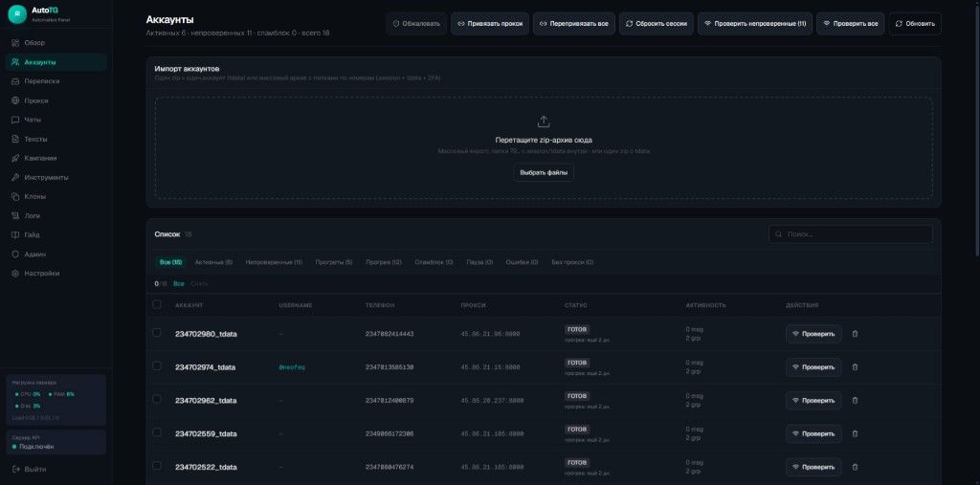Focus the Поиск search field
This screenshot has height=485, width=980.
click(x=851, y=234)
